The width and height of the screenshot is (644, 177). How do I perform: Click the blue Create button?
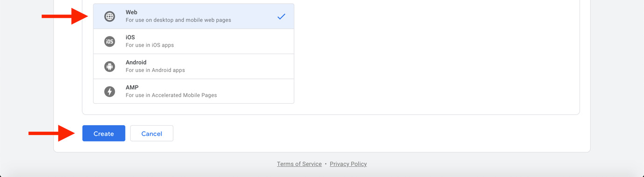[104, 134]
